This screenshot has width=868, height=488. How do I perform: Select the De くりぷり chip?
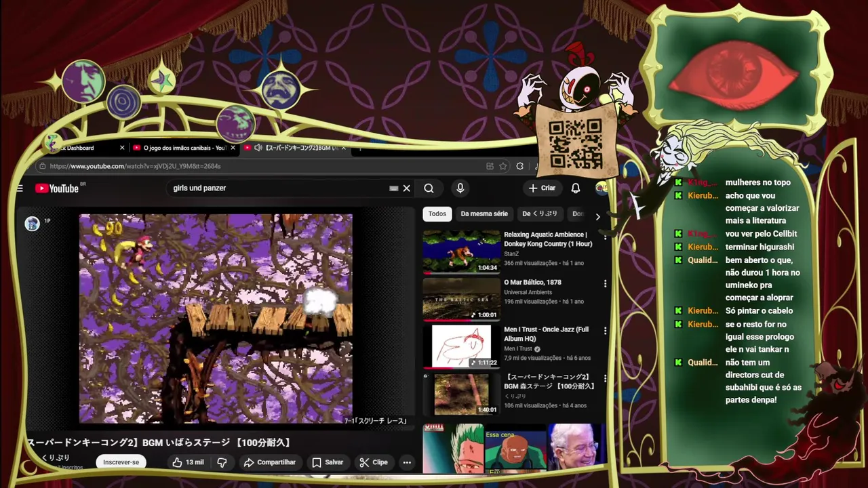(540, 213)
